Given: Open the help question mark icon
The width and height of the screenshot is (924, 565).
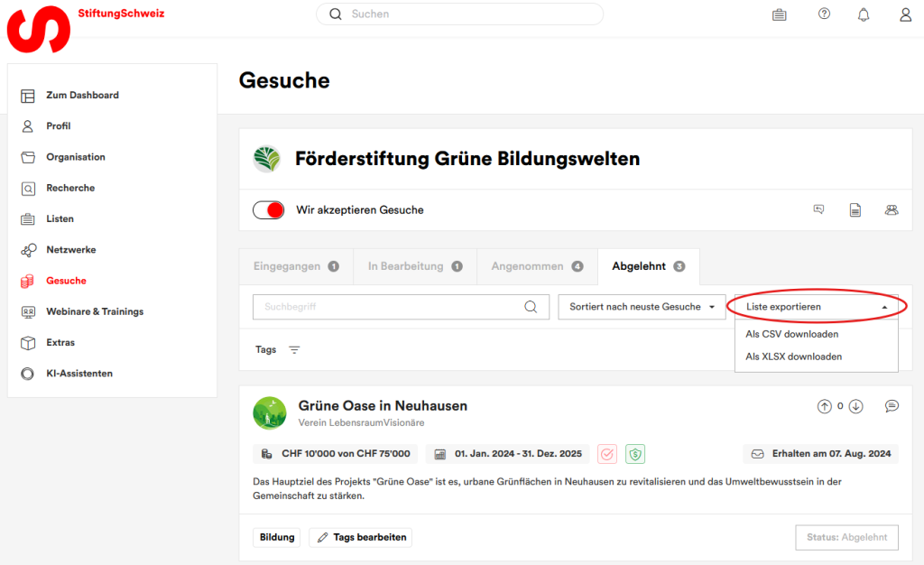Looking at the screenshot, I should [824, 14].
